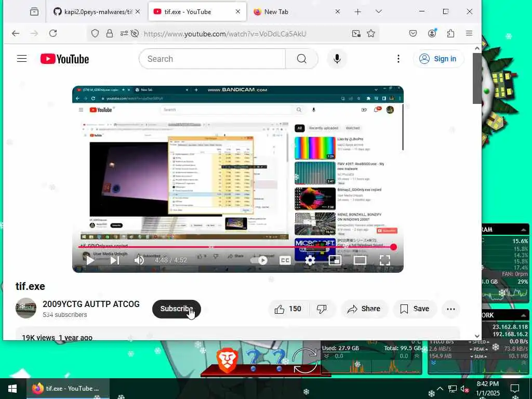
Task: Click the Share button
Action: (x=364, y=309)
